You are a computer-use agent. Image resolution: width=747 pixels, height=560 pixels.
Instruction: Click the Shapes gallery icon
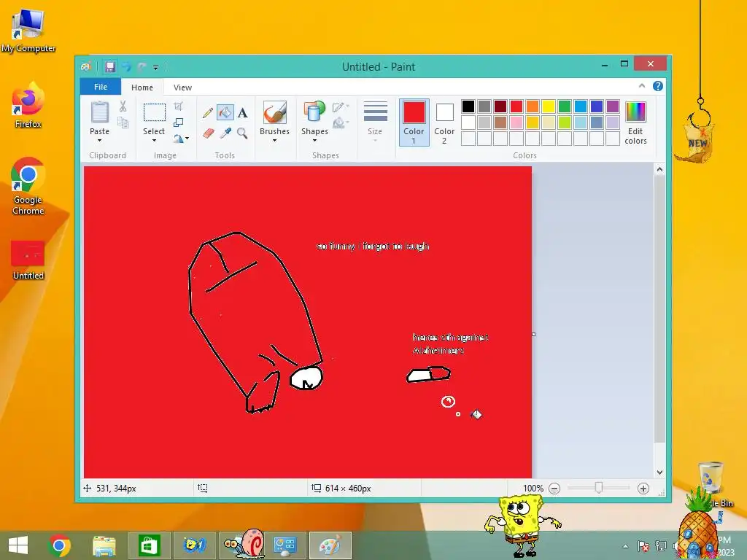coord(314,113)
